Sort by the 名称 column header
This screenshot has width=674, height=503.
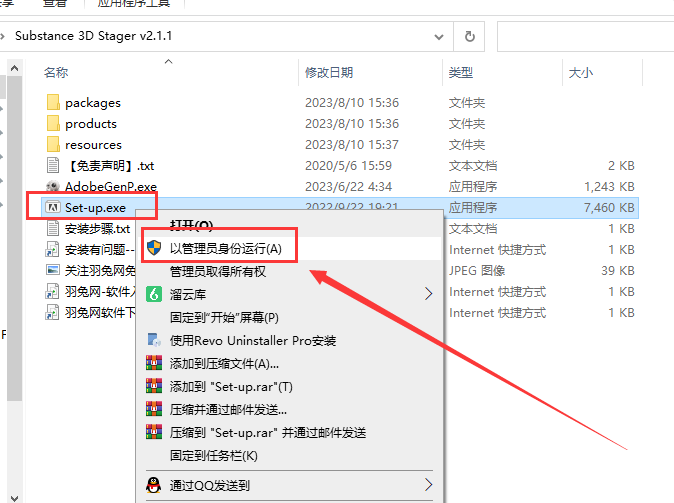coord(56,72)
